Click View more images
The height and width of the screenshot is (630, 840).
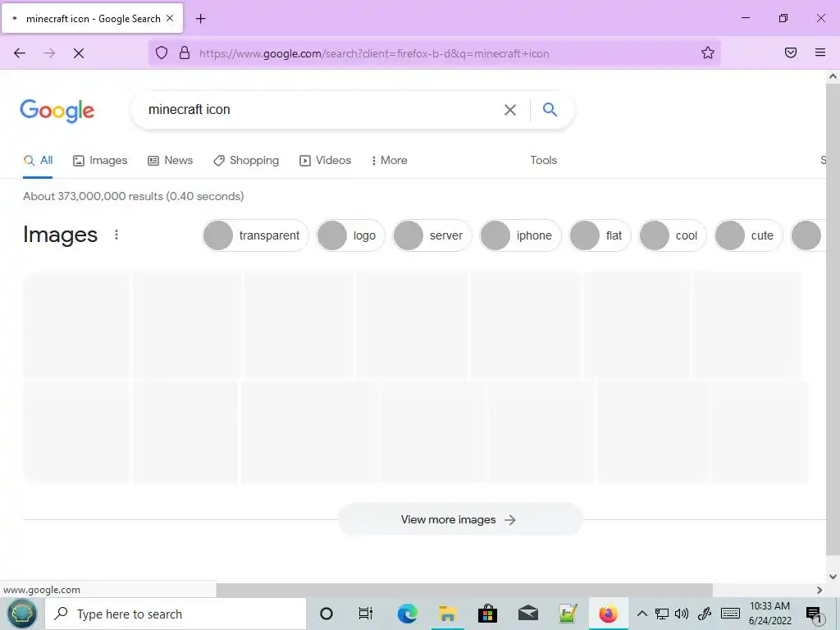459,519
